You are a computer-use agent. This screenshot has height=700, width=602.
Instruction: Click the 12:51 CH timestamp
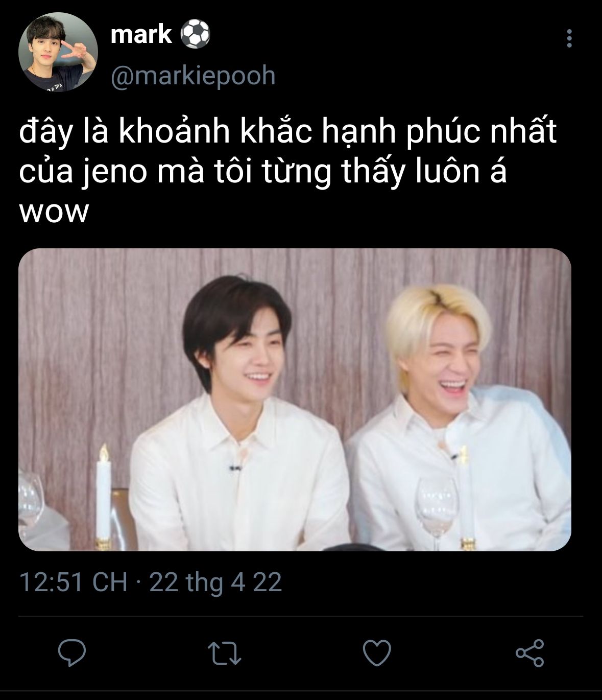click(73, 581)
